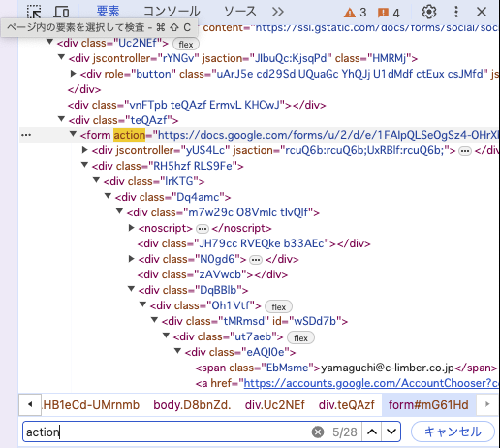
Task: Select the div class vnFTpb teQAzf row
Action: pyautogui.click(x=197, y=105)
